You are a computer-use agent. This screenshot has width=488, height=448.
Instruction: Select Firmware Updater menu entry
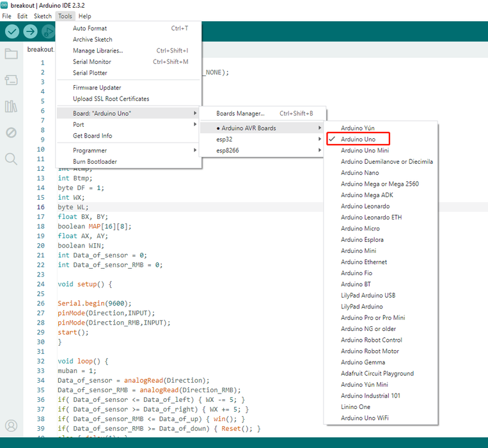click(x=129, y=88)
